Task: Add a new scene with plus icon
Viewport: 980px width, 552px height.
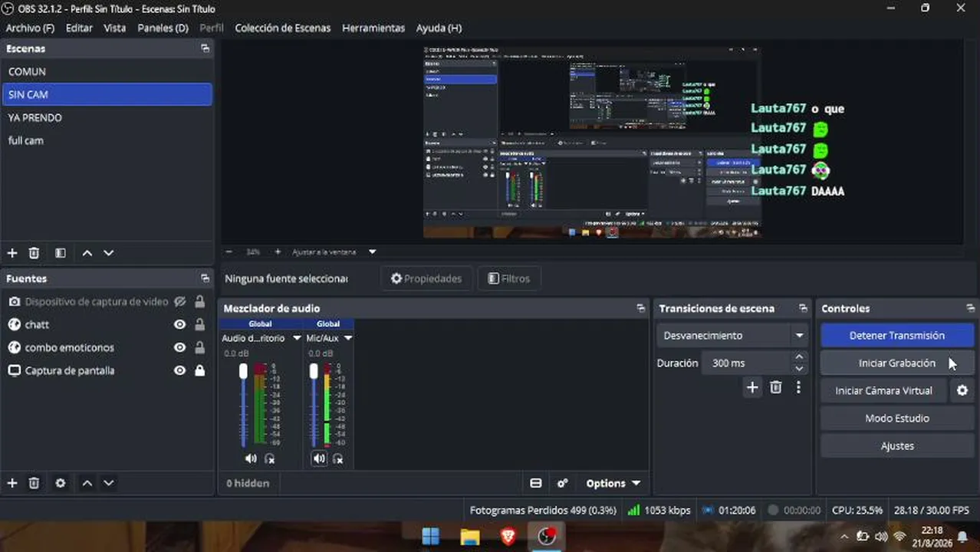Action: [x=12, y=253]
